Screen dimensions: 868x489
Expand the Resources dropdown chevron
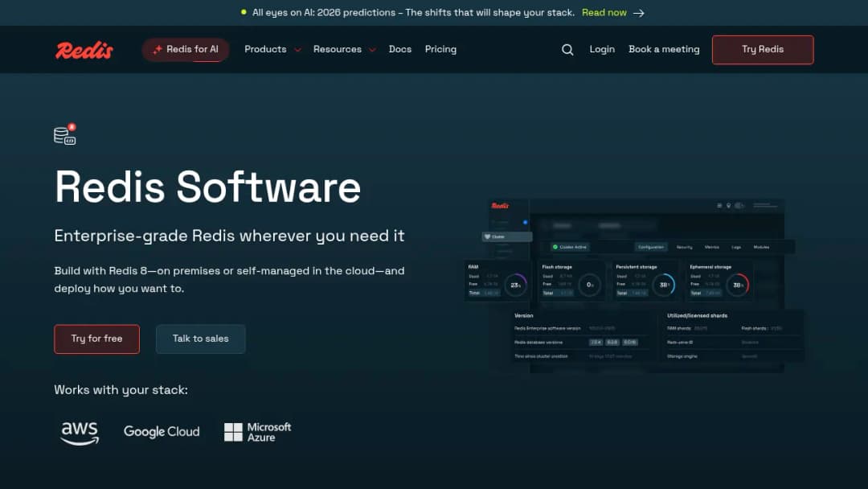pyautogui.click(x=373, y=50)
